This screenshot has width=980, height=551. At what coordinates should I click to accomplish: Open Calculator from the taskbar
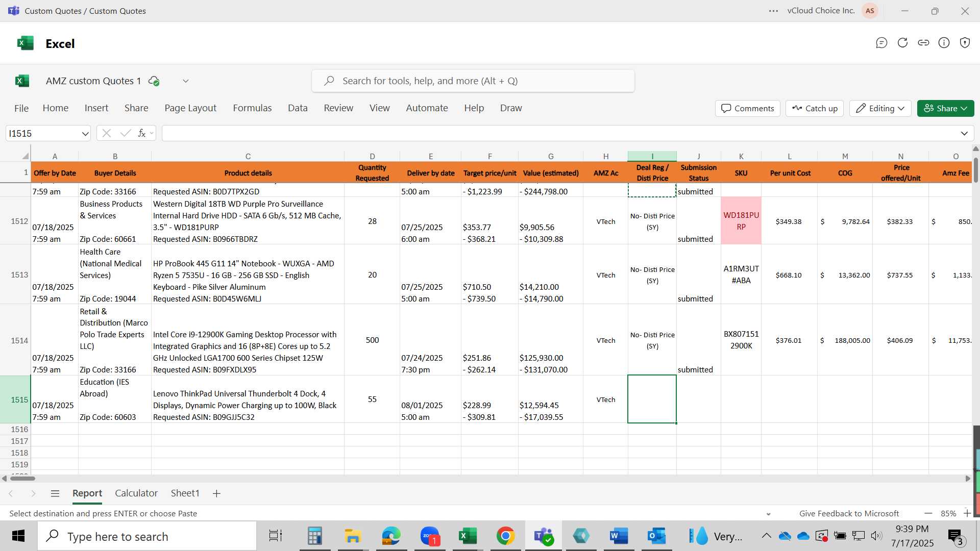click(314, 536)
